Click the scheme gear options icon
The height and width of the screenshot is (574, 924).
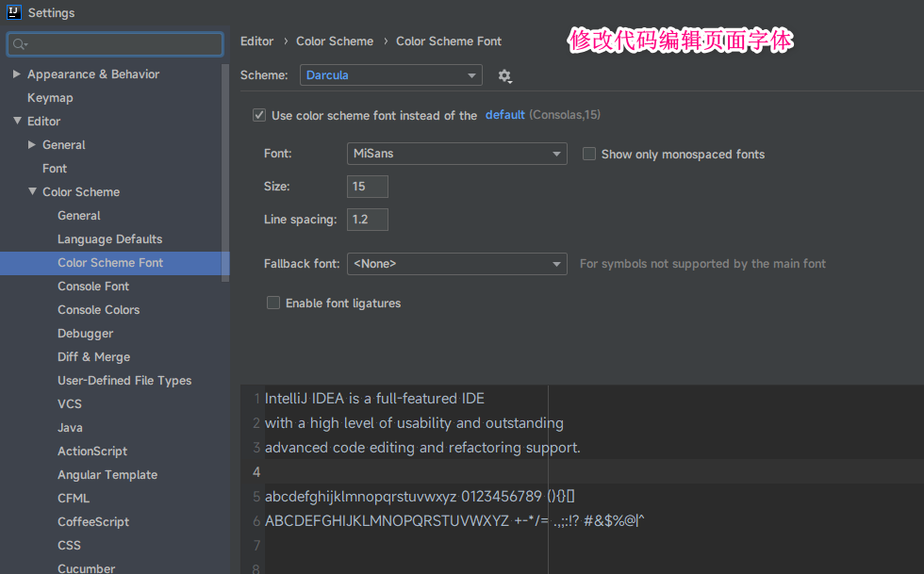point(505,76)
